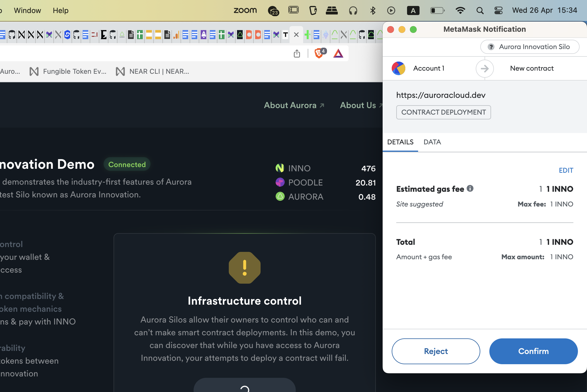The height and width of the screenshot is (392, 587).
Task: Click the gas fee info icon
Action: pos(470,188)
